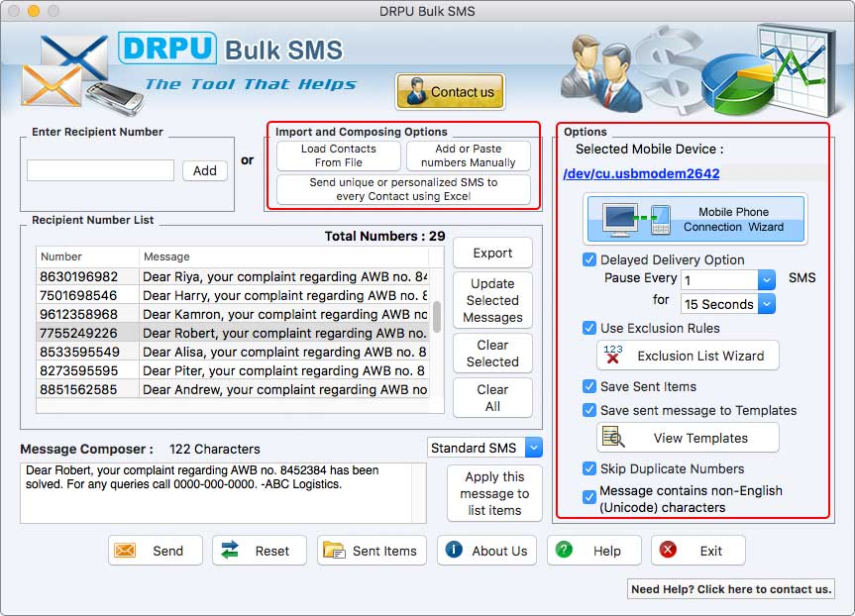Click the Reset arrows icon

(x=230, y=550)
